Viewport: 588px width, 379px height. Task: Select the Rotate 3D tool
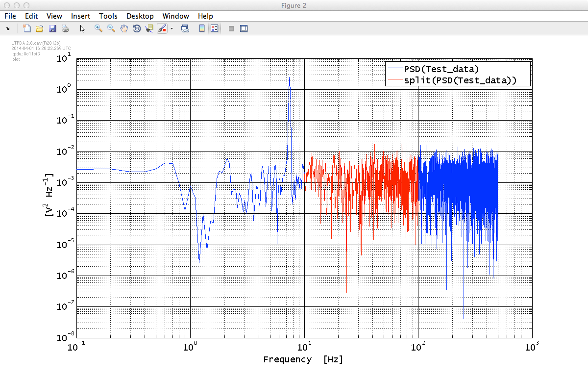137,29
